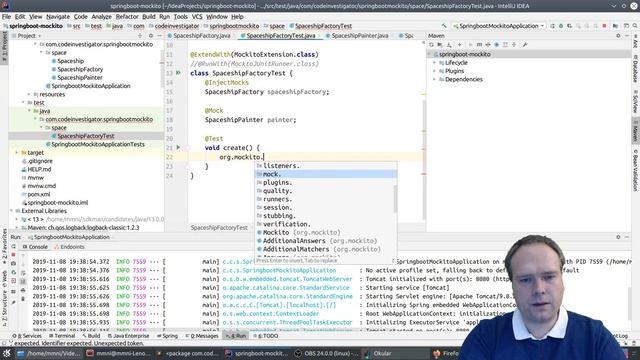The image size is (640, 360).
Task: Hide the Maven tool window
Action: pos(627,36)
